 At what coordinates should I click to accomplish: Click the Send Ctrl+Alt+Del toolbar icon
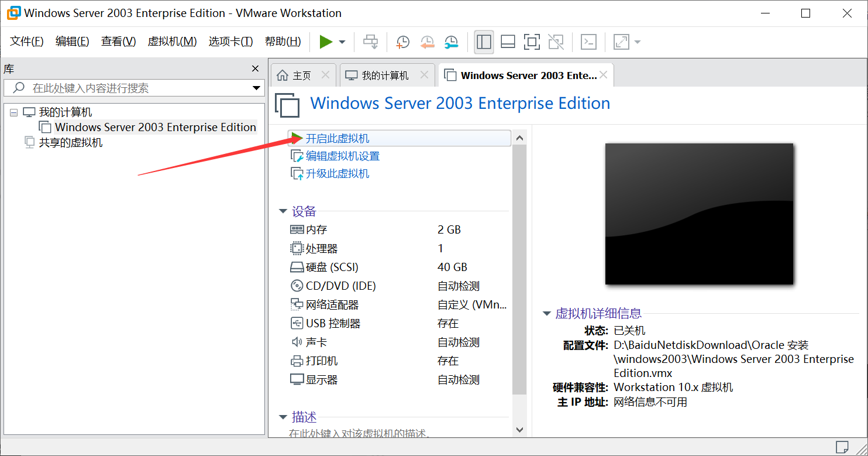[370, 42]
